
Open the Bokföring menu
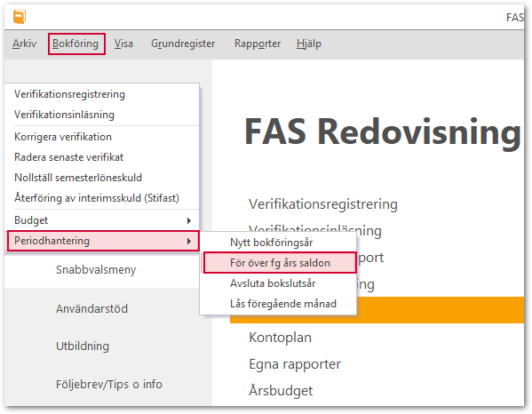click(x=76, y=44)
